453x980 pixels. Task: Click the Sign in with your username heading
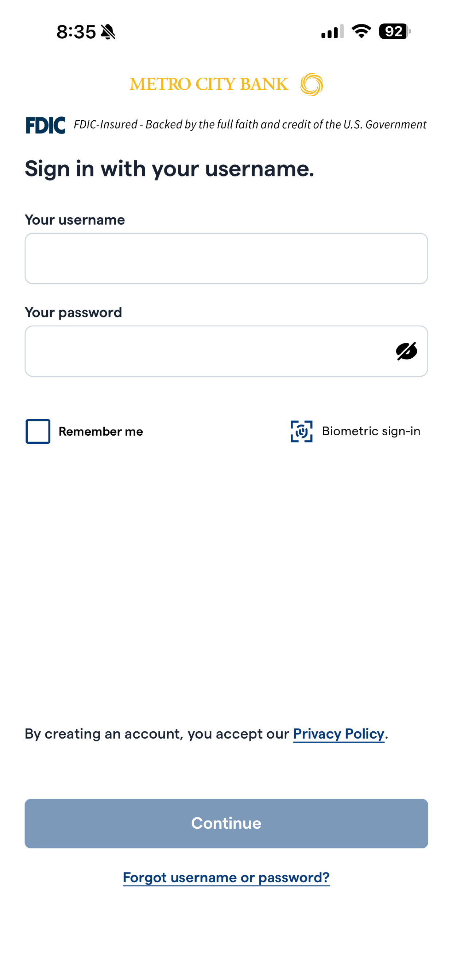[170, 168]
